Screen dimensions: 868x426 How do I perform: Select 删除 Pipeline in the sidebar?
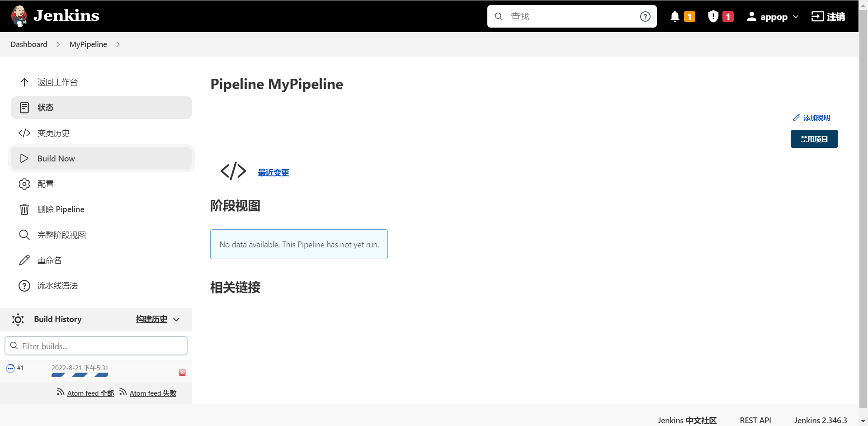tap(61, 209)
